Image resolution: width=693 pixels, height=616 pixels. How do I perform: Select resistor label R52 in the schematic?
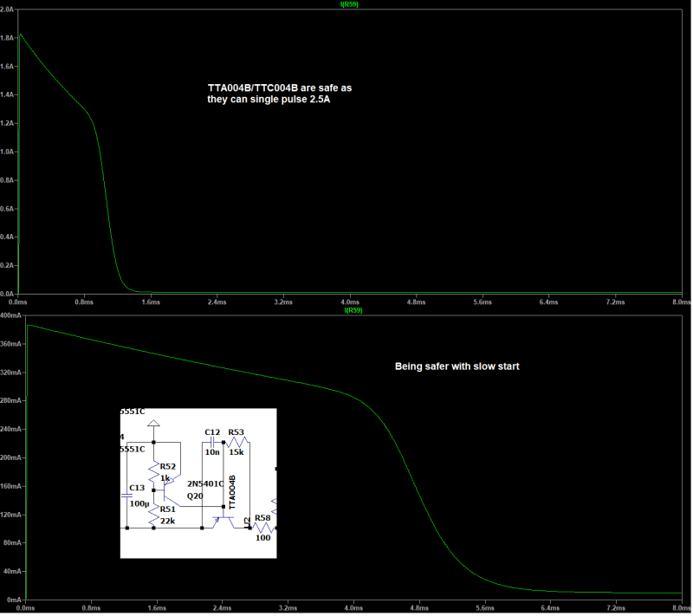click(x=168, y=467)
